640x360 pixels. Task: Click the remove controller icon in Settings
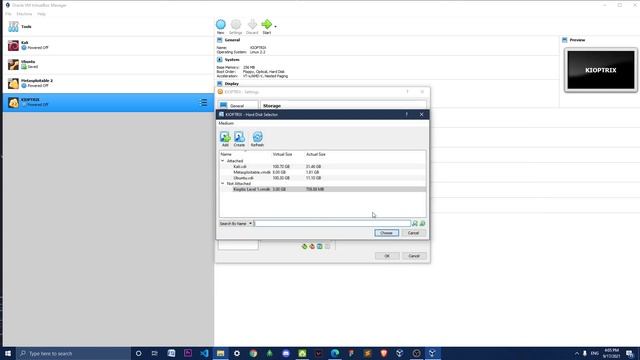click(x=312, y=246)
